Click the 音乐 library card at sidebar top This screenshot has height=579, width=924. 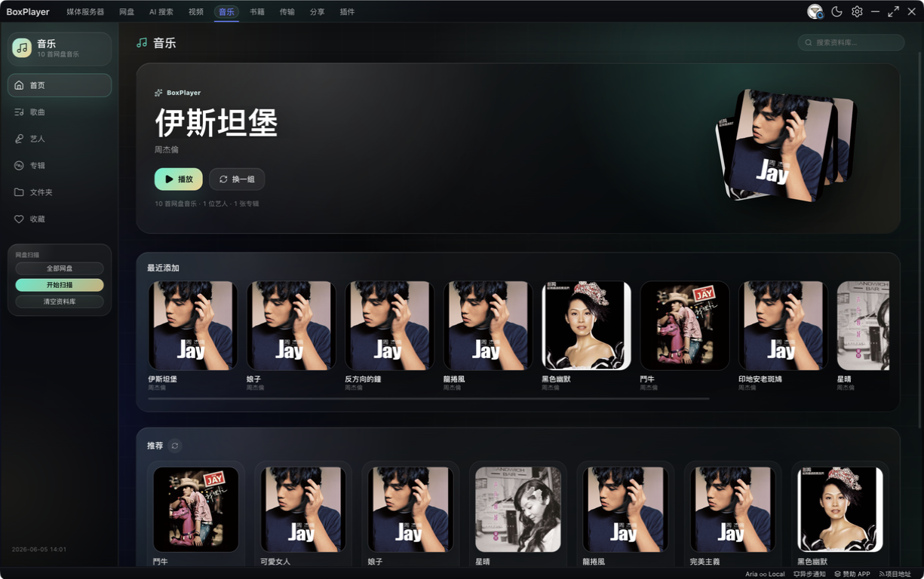(60, 49)
